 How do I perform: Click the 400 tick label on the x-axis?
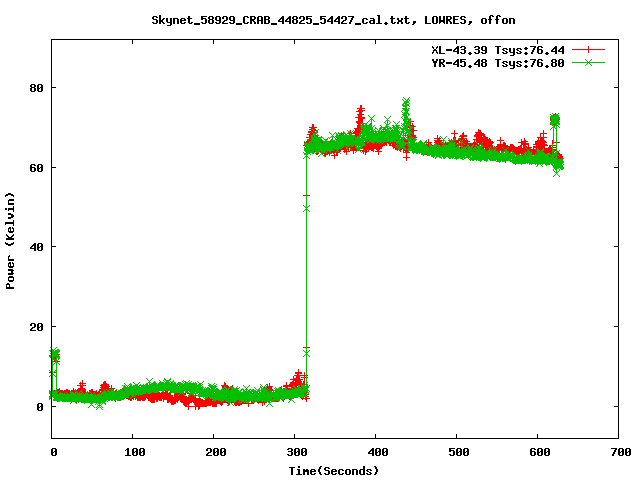pyautogui.click(x=376, y=453)
